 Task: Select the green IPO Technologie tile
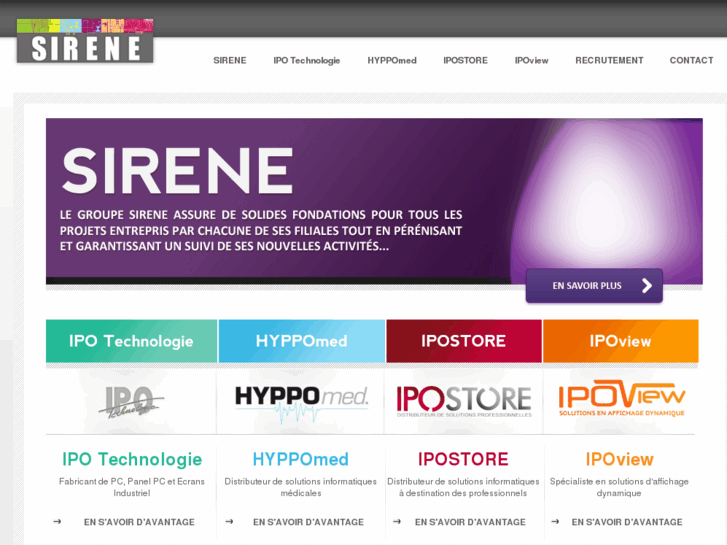[131, 341]
